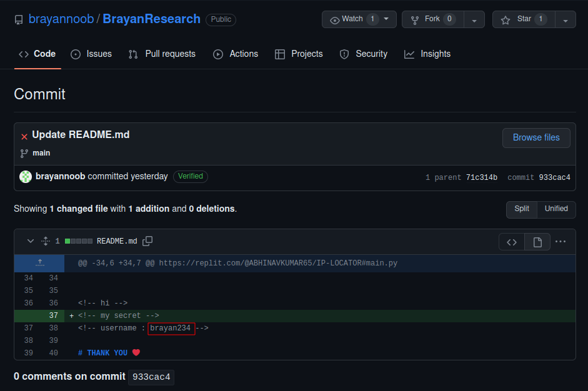Star this repository
The width and height of the screenshot is (588, 391).
click(524, 19)
